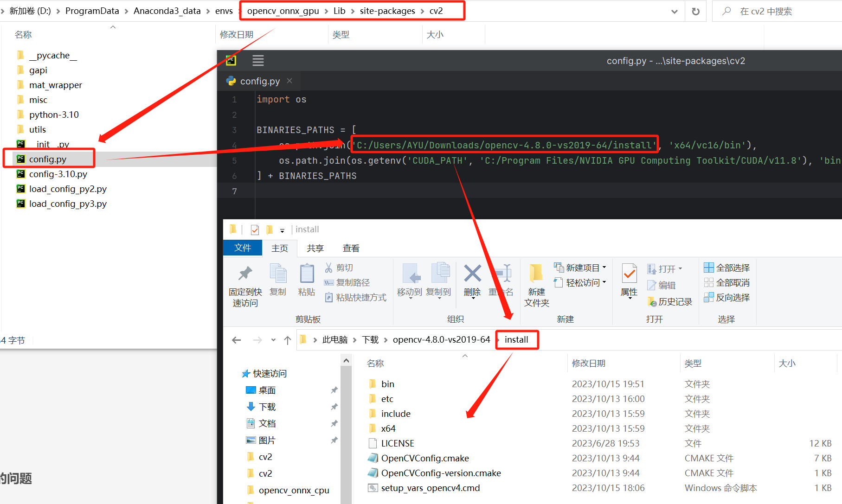Click the Properties (属性) checkmark icon
Image resolution: width=842 pixels, height=504 pixels.
(x=629, y=274)
